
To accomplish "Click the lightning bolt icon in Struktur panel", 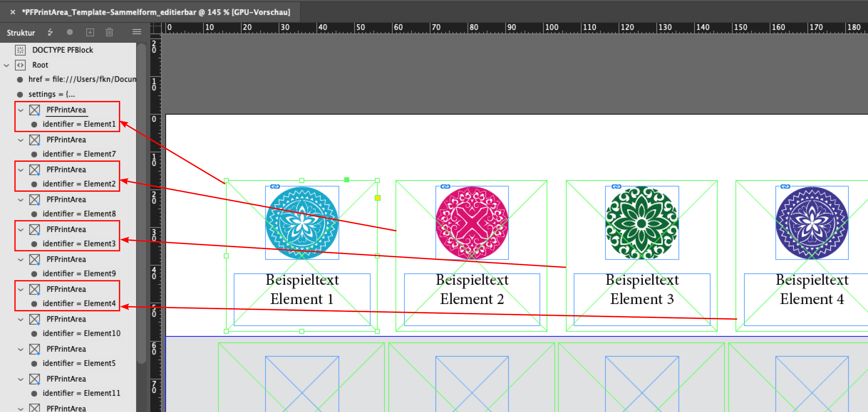I will pos(50,32).
